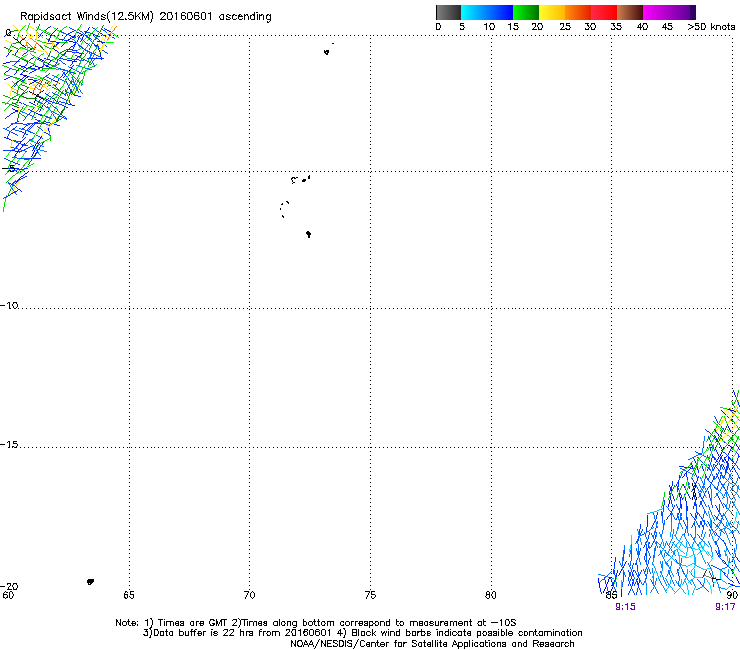The height and width of the screenshot is (650, 740).
Task: Click the "70" longitude axis label
Action: click(x=249, y=595)
